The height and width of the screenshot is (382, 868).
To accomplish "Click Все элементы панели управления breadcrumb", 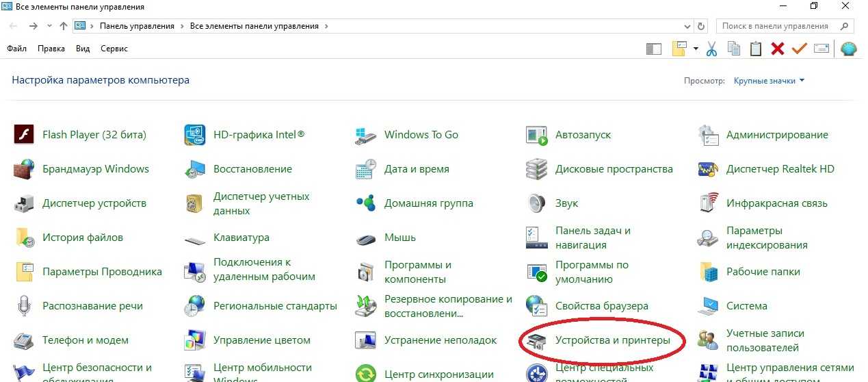I will point(254,26).
